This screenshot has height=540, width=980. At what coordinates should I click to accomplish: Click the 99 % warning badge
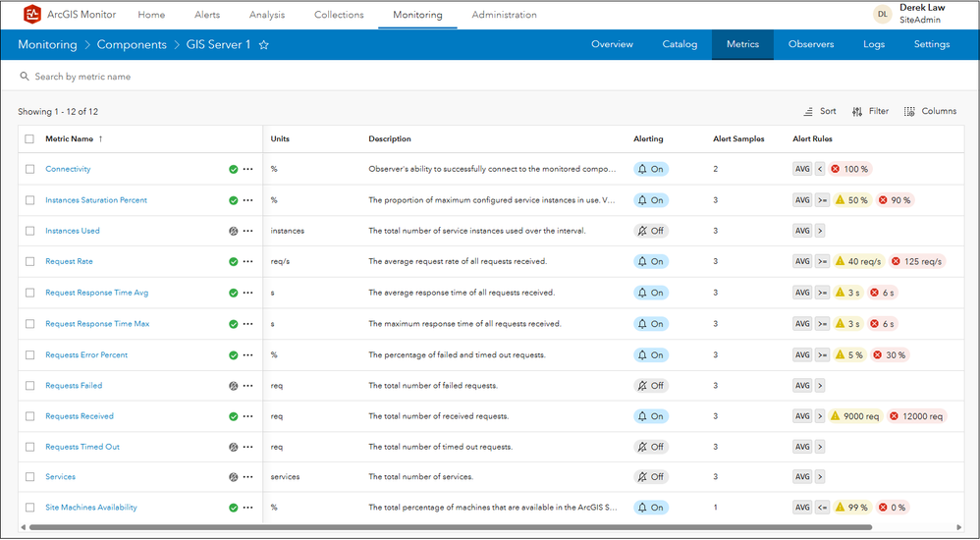[x=852, y=509]
